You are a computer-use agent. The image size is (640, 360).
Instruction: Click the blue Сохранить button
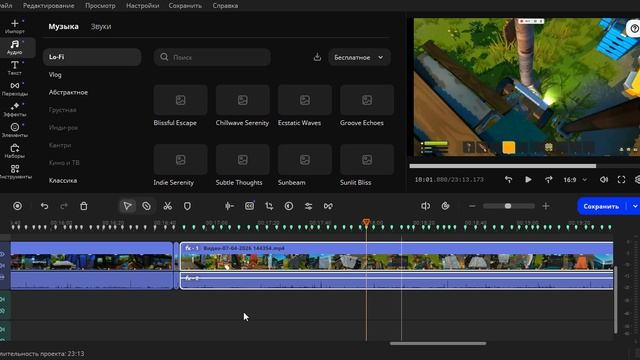601,206
